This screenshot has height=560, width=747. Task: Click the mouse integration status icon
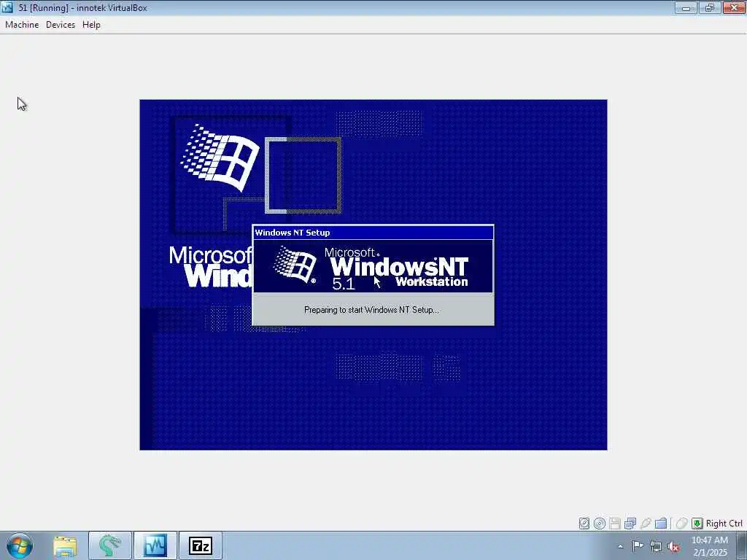pos(682,524)
